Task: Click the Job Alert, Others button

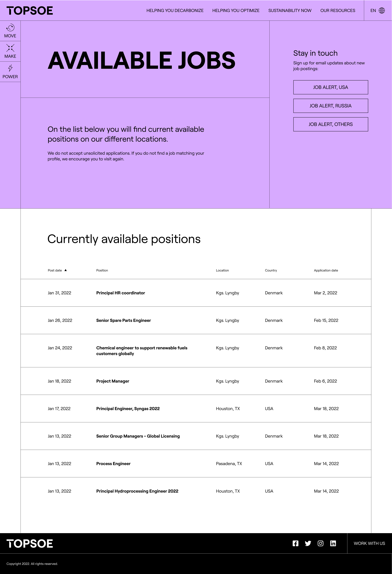Action: 330,124
